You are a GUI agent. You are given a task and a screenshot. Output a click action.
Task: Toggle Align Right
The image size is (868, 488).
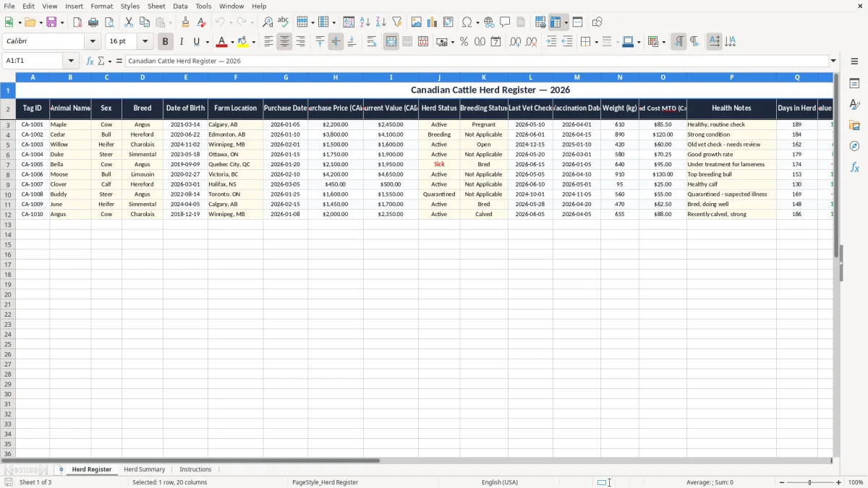(300, 42)
